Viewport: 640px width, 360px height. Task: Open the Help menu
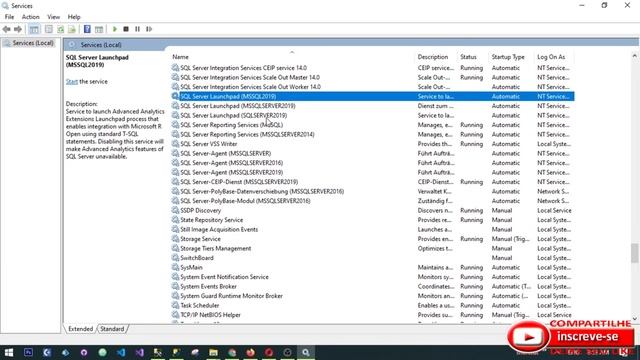coord(74,17)
